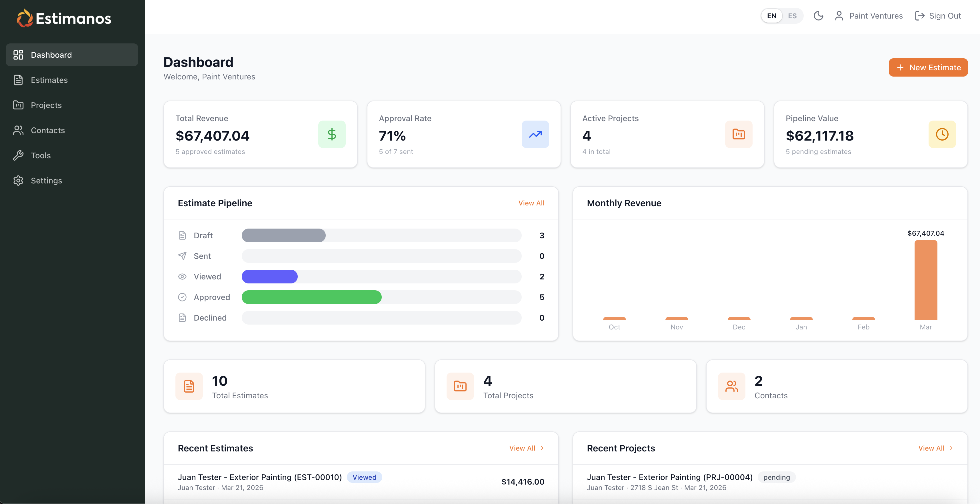Select the Tools wrench icon
Viewport: 980px width, 504px height.
pyautogui.click(x=18, y=155)
